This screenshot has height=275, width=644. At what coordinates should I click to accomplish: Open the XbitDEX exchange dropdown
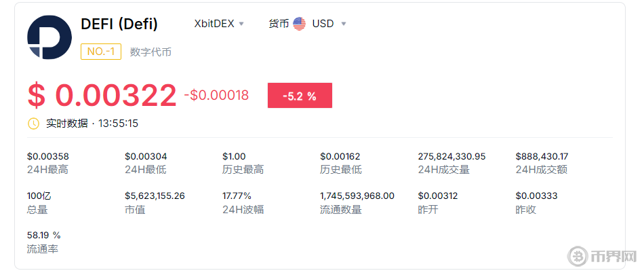[x=218, y=24]
